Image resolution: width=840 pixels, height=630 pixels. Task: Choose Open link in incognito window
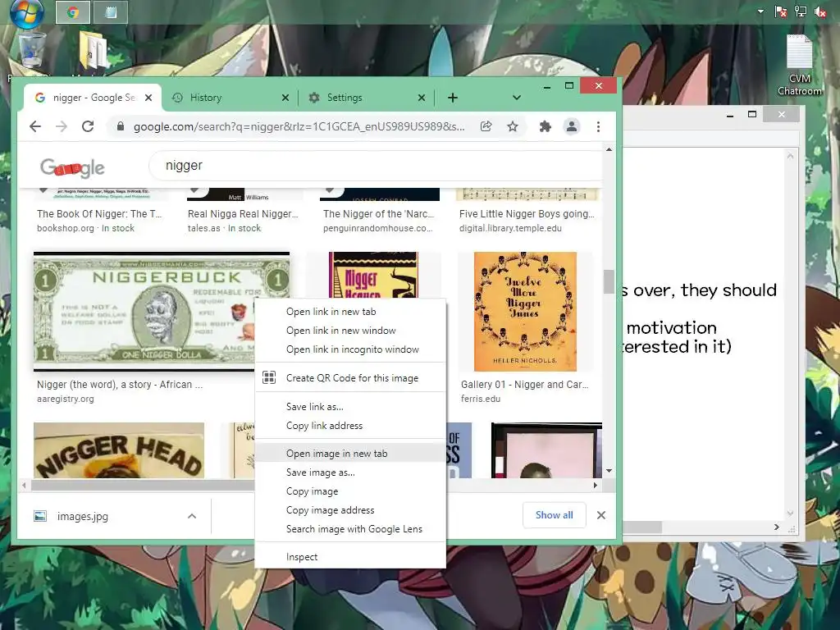coord(350,349)
